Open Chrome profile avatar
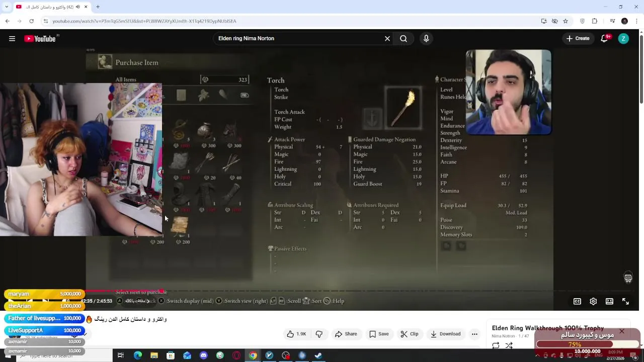The image size is (644, 362). point(624,21)
